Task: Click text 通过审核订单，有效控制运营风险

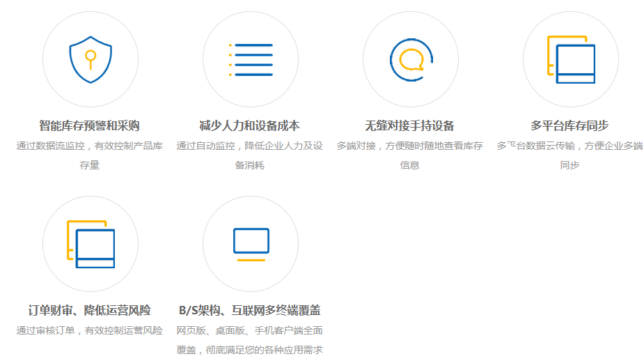Action: 90,330
